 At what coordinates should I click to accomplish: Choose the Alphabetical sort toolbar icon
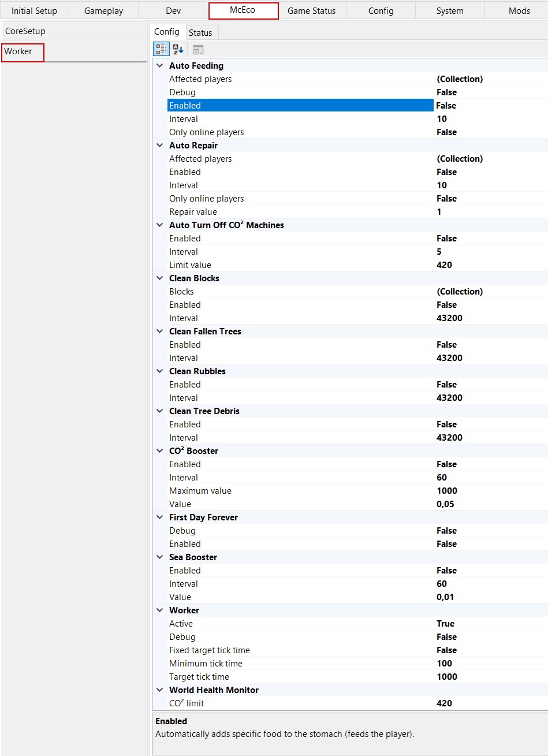(x=178, y=50)
